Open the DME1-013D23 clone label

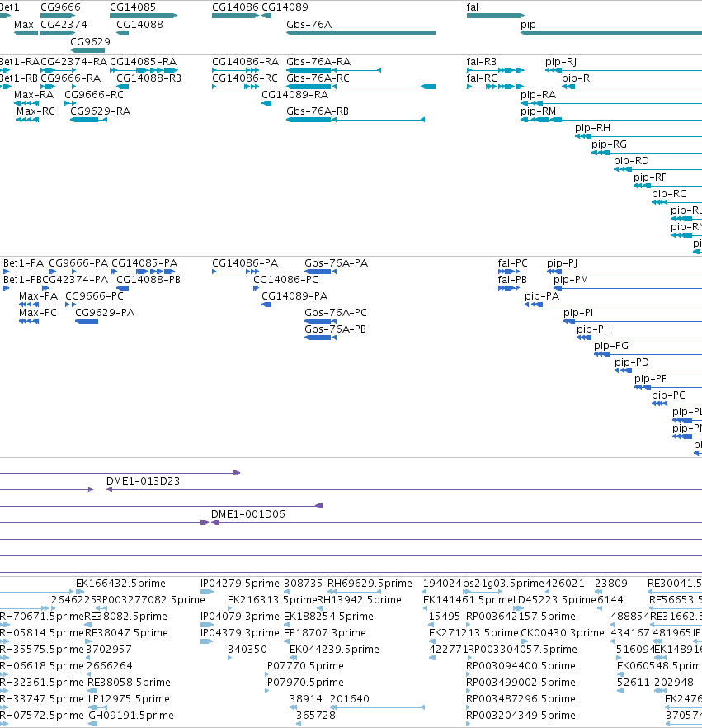pos(143,481)
